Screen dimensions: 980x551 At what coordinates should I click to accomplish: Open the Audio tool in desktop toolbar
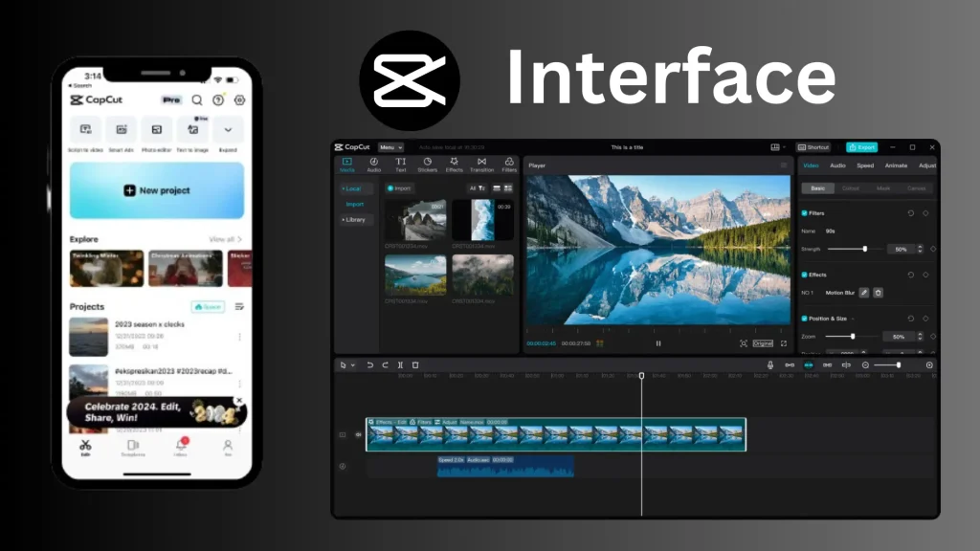(374, 165)
